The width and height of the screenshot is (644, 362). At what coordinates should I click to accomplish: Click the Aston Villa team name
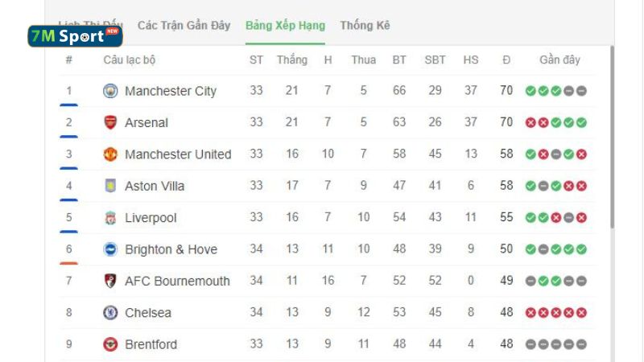155,186
